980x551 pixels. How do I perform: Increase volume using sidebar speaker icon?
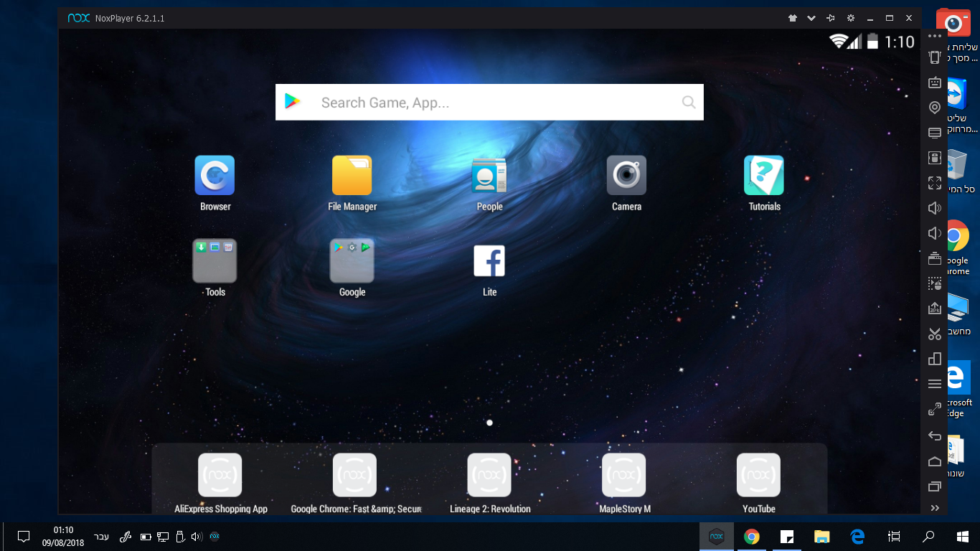tap(934, 208)
